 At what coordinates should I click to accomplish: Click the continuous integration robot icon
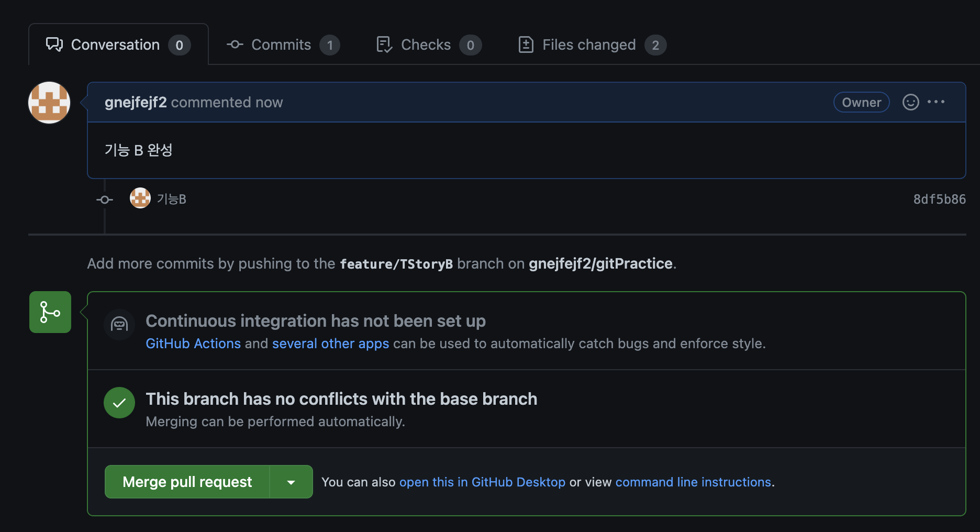pyautogui.click(x=119, y=325)
